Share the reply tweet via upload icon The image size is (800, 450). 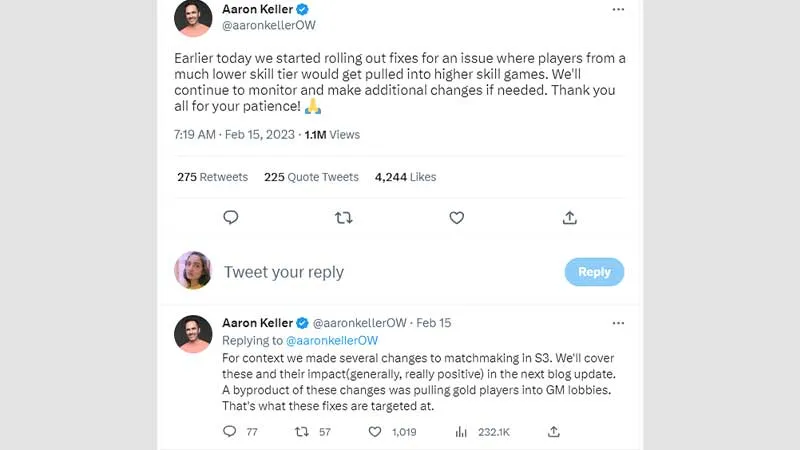(x=554, y=432)
